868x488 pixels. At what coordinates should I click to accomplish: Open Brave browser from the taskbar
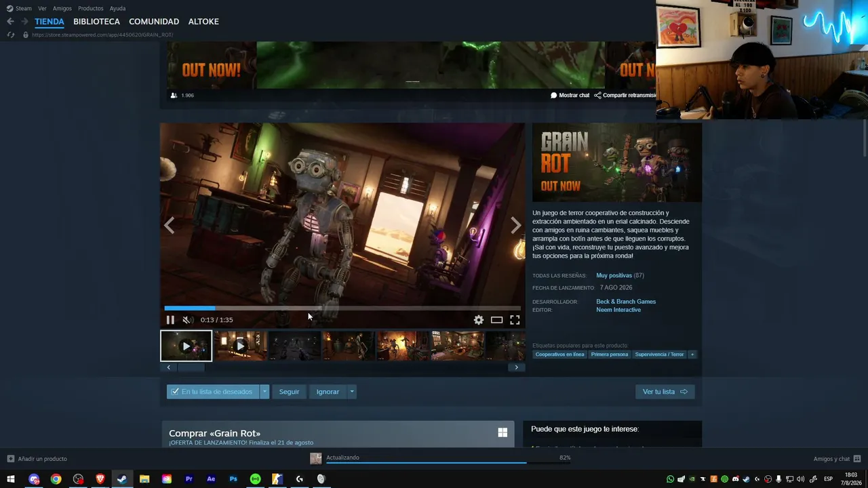(100, 479)
